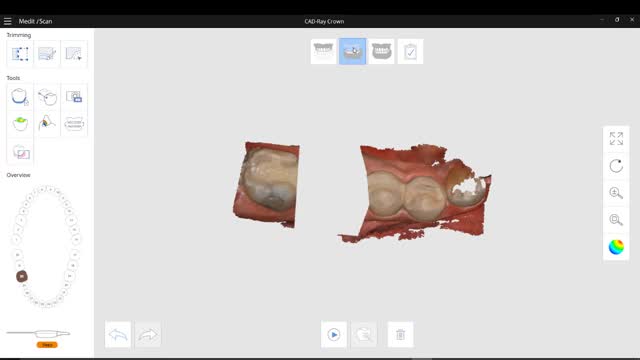Viewport: 640px width, 360px height.
Task: Undo the last action with back arrow
Action: pyautogui.click(x=118, y=335)
